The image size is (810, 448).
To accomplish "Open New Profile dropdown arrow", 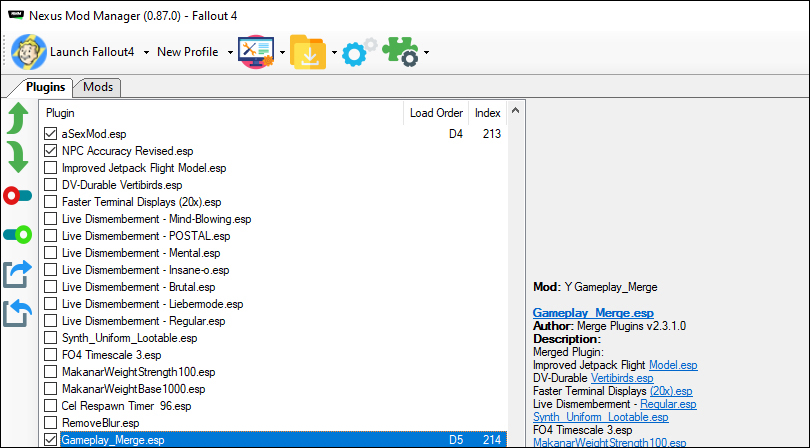I will point(230,52).
